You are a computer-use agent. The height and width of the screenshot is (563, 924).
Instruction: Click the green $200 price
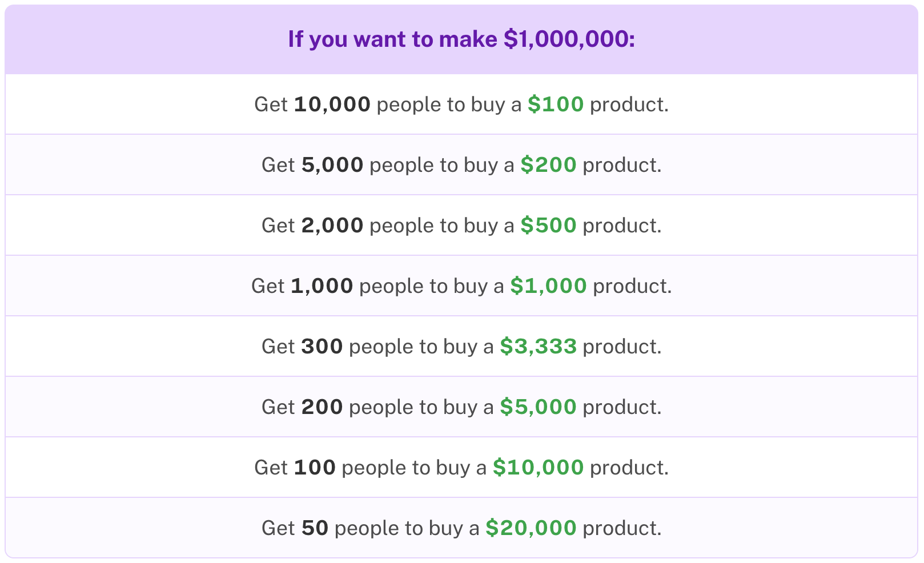548,165
